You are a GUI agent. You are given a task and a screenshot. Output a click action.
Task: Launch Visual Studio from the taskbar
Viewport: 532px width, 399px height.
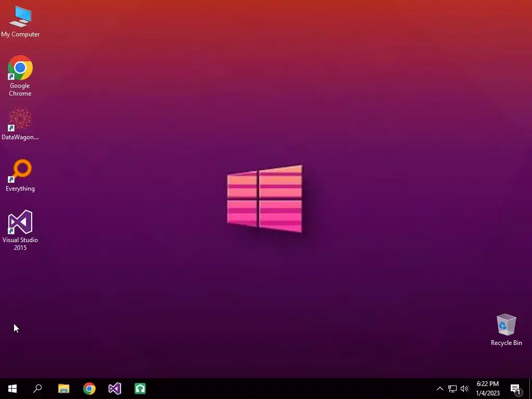pyautogui.click(x=115, y=389)
